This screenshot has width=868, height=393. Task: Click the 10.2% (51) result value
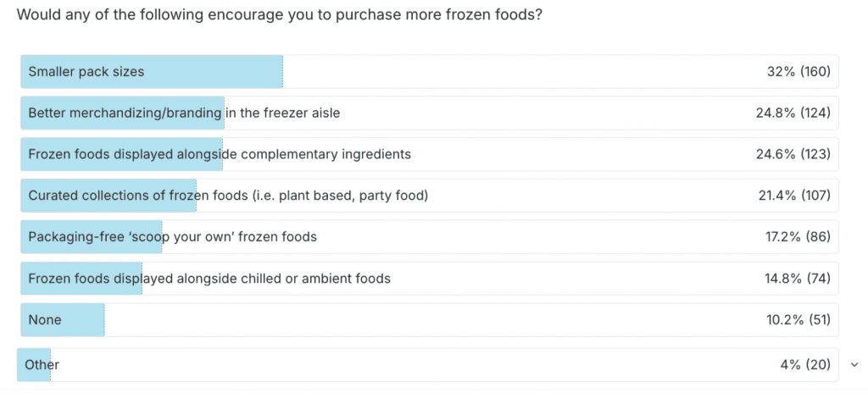(797, 320)
